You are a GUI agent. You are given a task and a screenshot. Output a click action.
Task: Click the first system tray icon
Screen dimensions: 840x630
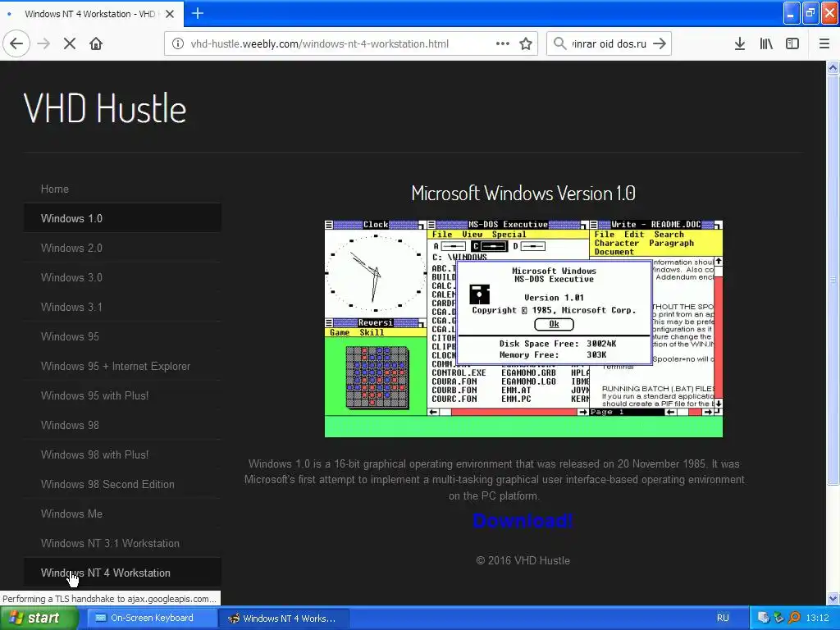tap(764, 618)
